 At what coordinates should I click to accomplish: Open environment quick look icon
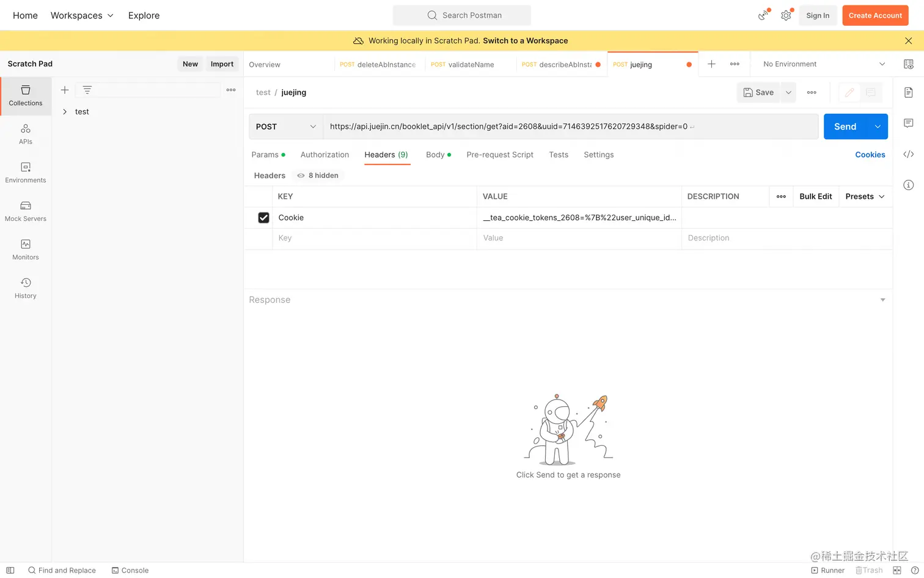click(x=909, y=64)
